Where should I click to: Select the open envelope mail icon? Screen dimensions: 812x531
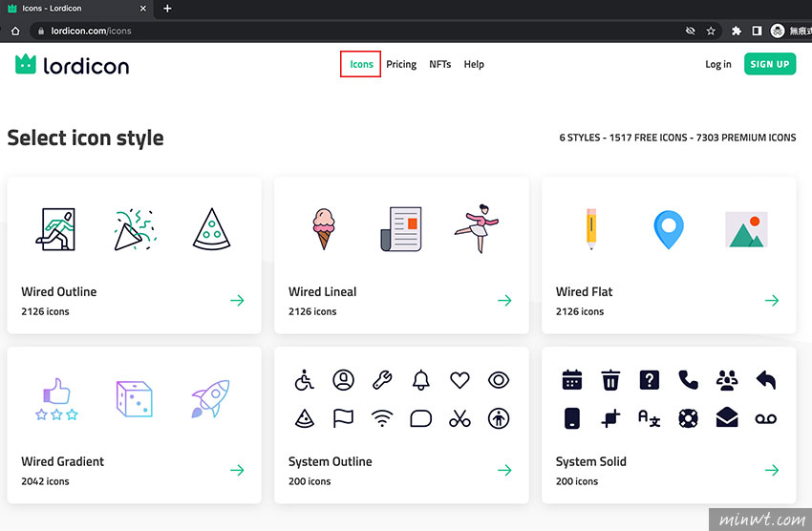[x=727, y=417]
